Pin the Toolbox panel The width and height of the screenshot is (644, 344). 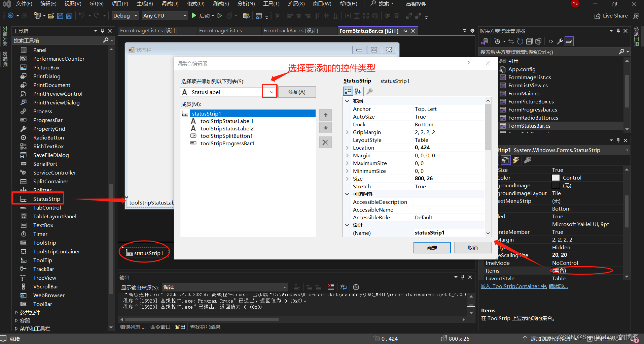click(x=103, y=31)
